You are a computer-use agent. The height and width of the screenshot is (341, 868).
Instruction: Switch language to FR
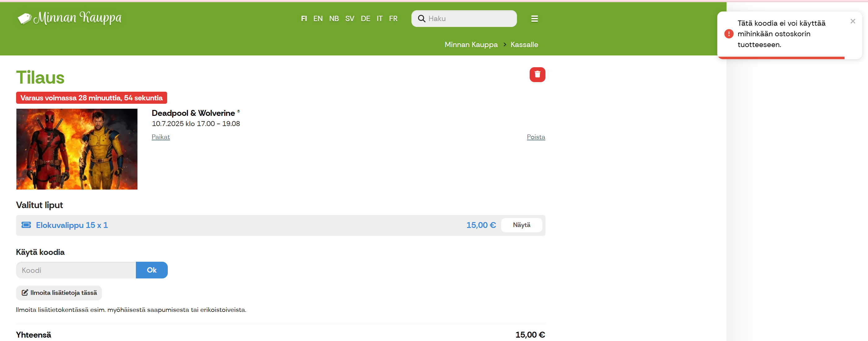(393, 19)
